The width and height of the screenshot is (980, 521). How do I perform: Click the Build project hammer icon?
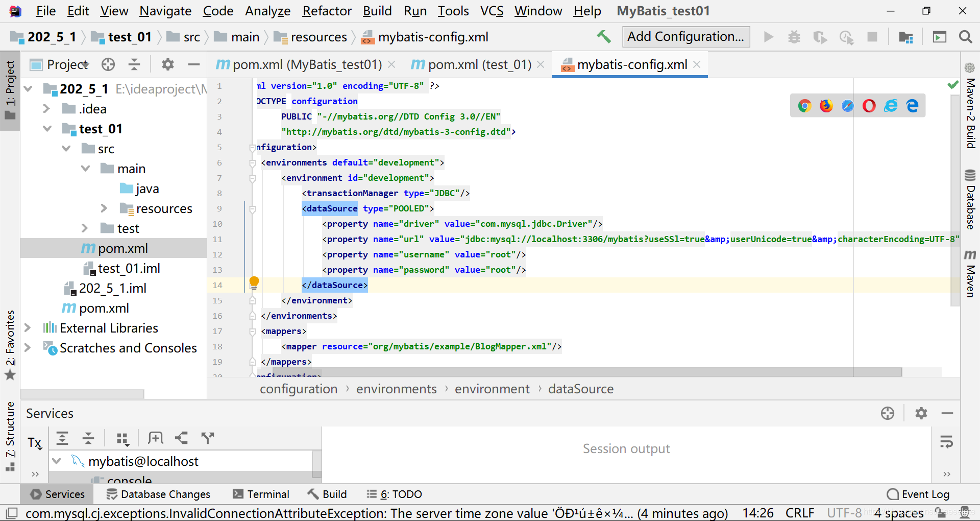tap(604, 37)
